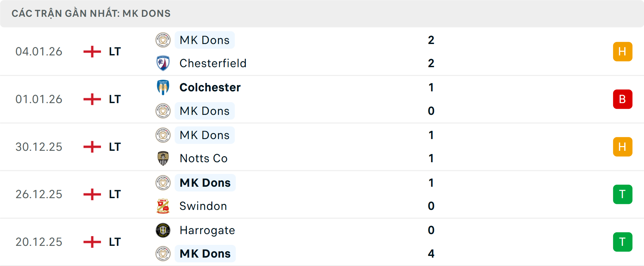
Task: Select the LT league label on 01.01.26 row
Action: [x=115, y=99]
